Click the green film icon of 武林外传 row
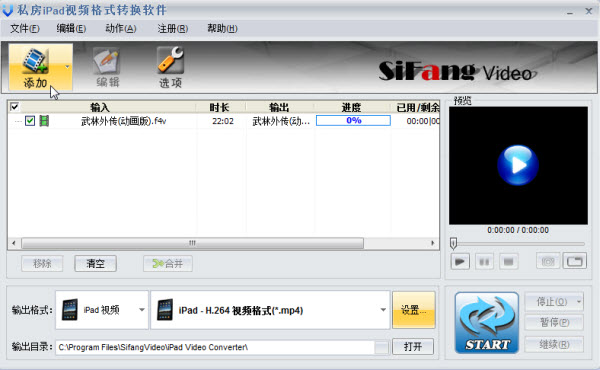The width and height of the screenshot is (600, 370). click(44, 121)
